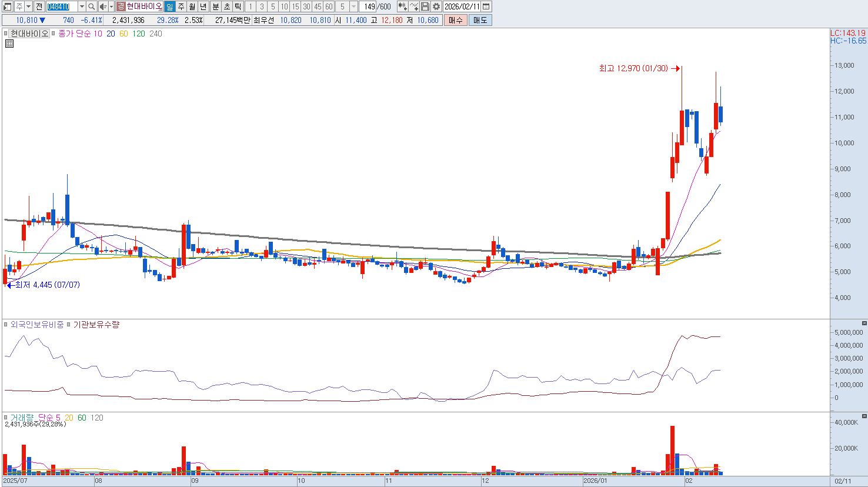868x487 pixels.
Task: Click the save chart floppy icon
Action: point(425,6)
